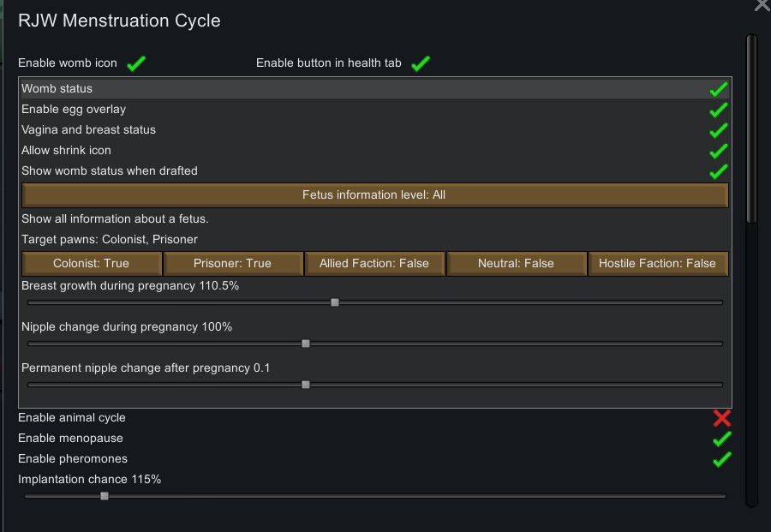Toggle the Enable pheromones checkmark
The height and width of the screenshot is (532, 771).
[721, 460]
